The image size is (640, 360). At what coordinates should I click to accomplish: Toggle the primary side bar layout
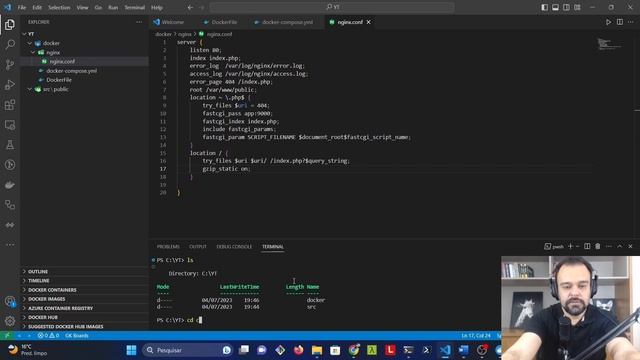544,7
